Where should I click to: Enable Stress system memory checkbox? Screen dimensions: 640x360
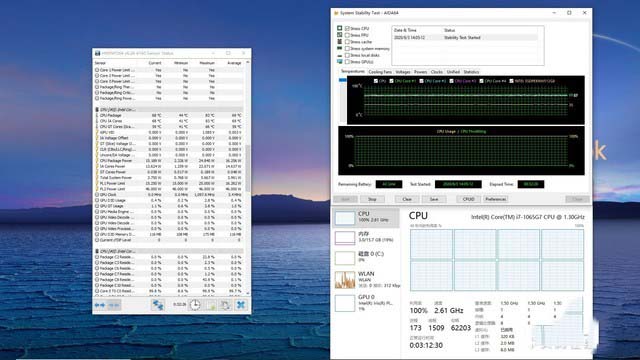[347, 49]
